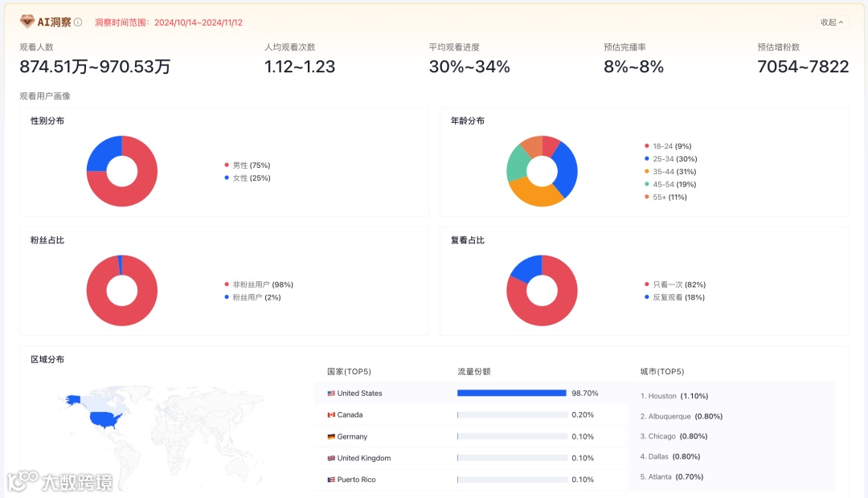Click the insight date range 2024/10/14~2024/11/12
Screen dimensions: 868x498
(x=199, y=22)
